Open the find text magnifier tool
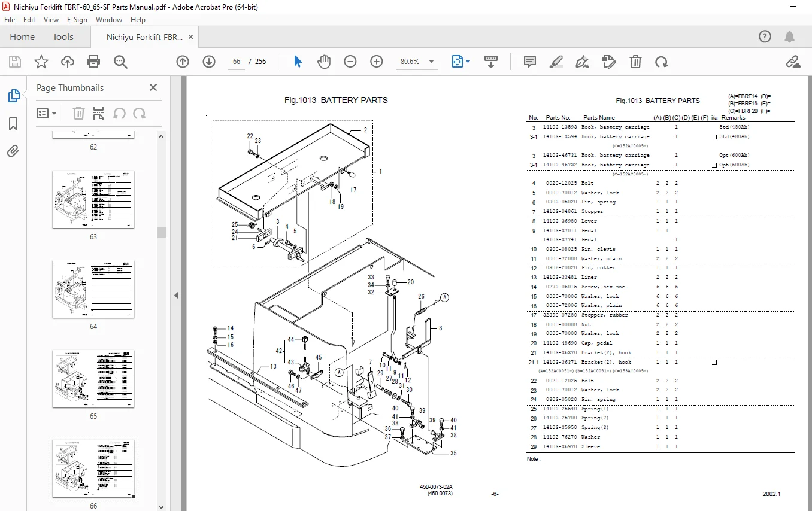 [x=120, y=62]
